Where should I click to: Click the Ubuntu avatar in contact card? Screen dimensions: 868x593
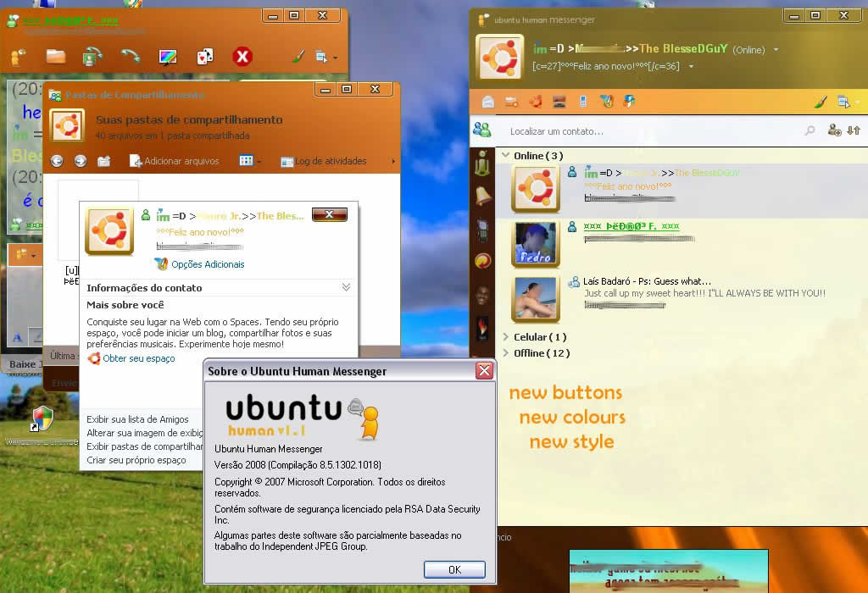coord(109,231)
